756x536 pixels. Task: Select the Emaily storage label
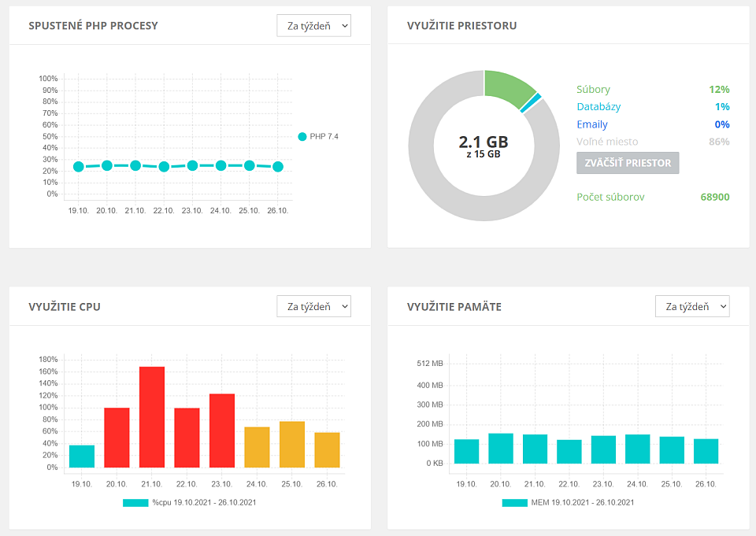click(592, 124)
